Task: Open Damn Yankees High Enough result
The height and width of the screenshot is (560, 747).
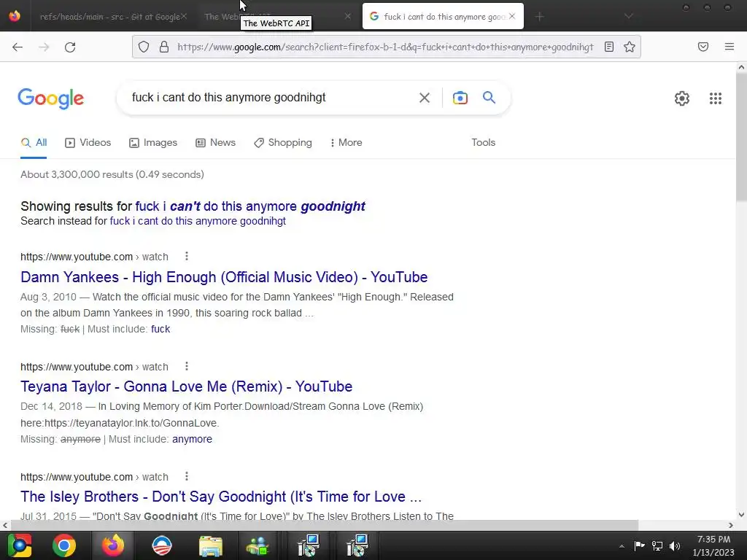Action: [x=224, y=277]
